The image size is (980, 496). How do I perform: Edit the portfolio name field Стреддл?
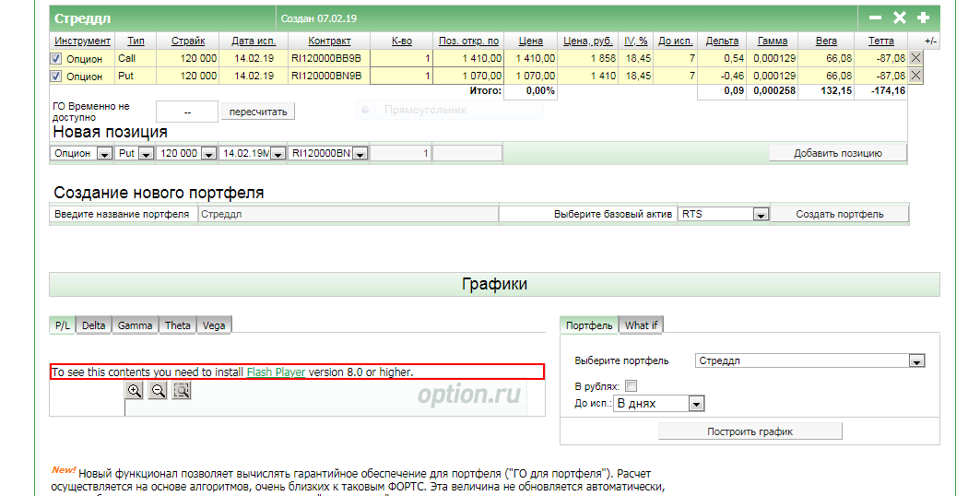click(x=348, y=214)
